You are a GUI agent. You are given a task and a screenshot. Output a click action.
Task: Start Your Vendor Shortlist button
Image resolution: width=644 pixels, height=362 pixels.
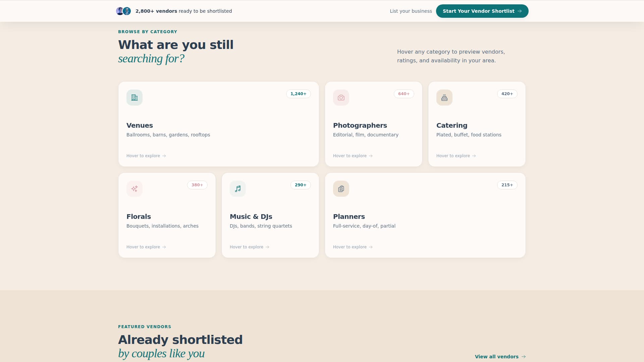coord(482,11)
